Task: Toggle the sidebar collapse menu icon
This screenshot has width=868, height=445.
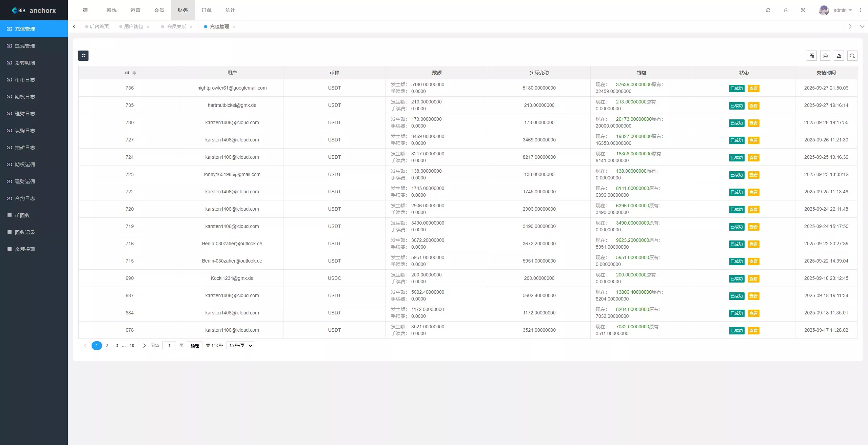Action: (85, 10)
